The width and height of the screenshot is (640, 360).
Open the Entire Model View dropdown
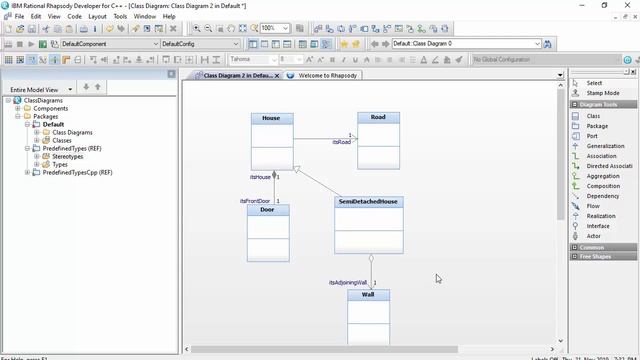point(70,89)
